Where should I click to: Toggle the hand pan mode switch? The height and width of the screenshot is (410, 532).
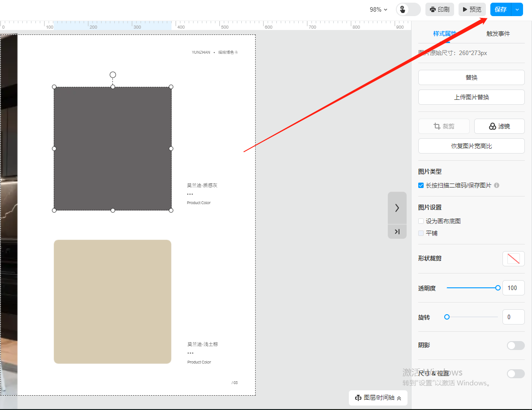[408, 9]
